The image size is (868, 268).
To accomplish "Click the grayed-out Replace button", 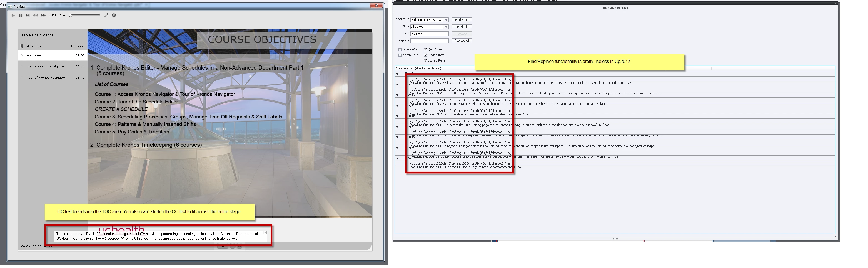I will (462, 34).
